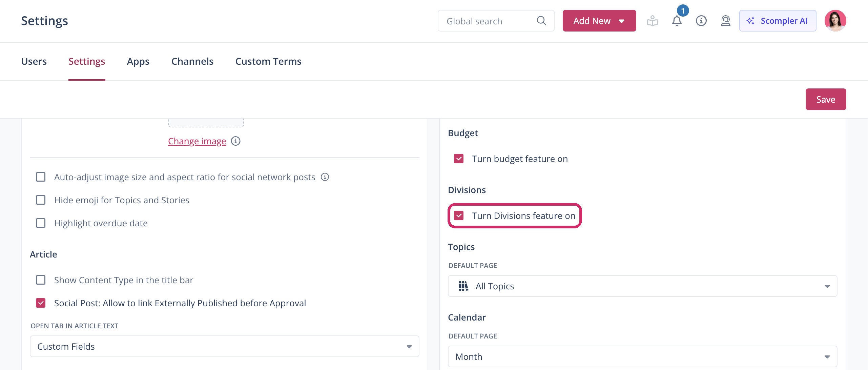Click the user profile avatar

click(x=835, y=21)
